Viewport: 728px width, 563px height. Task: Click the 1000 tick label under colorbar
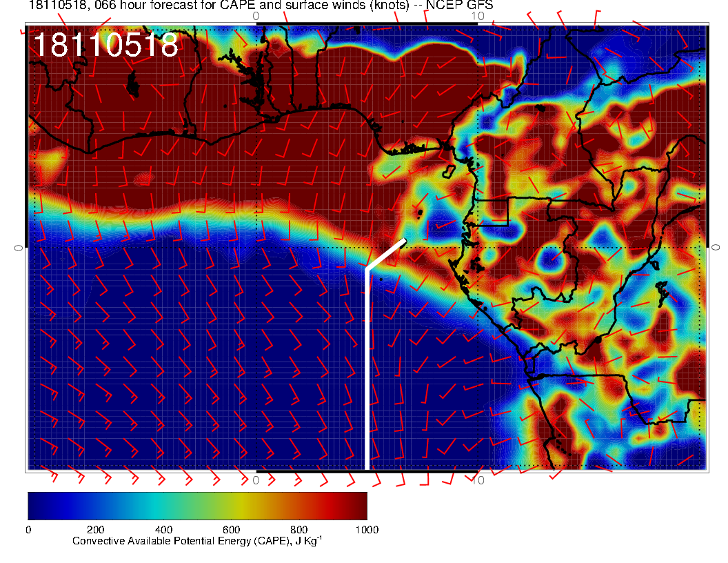pyautogui.click(x=366, y=530)
